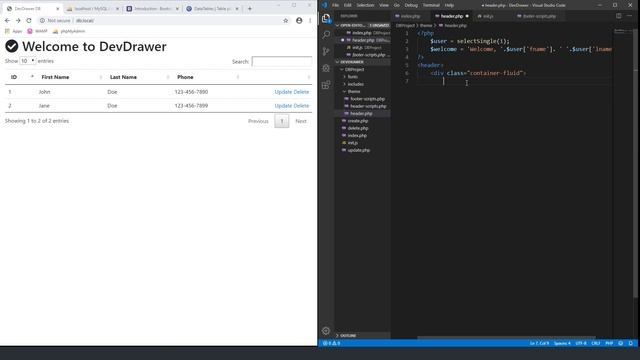Click page 1 pagination button
Screen dimensions: 640x360
coord(282,121)
